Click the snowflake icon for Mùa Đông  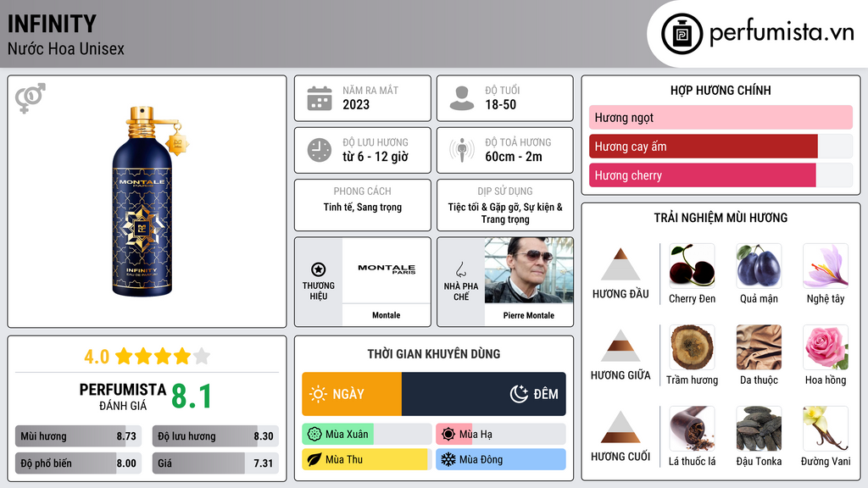point(448,460)
